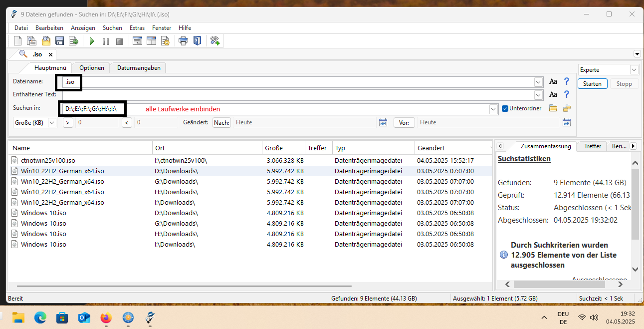The width and height of the screenshot is (644, 329).
Task: Click the export results green arrow icon
Action: [x=73, y=41]
